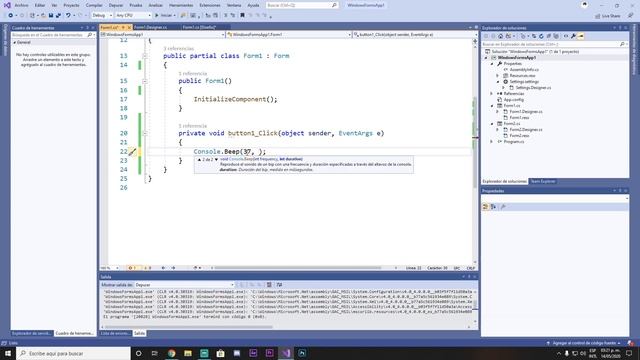Collapse the Form1.cs tree node
Viewport: 640px width, 360px height.
coord(492,106)
